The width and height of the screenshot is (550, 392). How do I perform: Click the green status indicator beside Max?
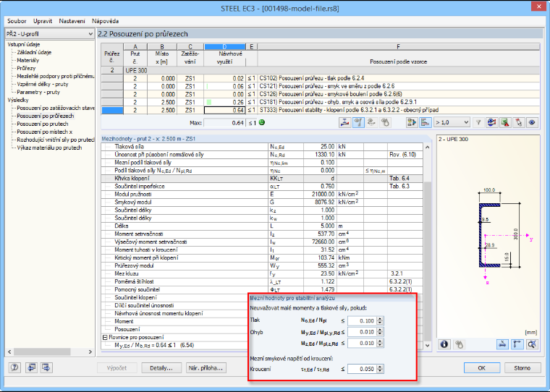coord(262,122)
